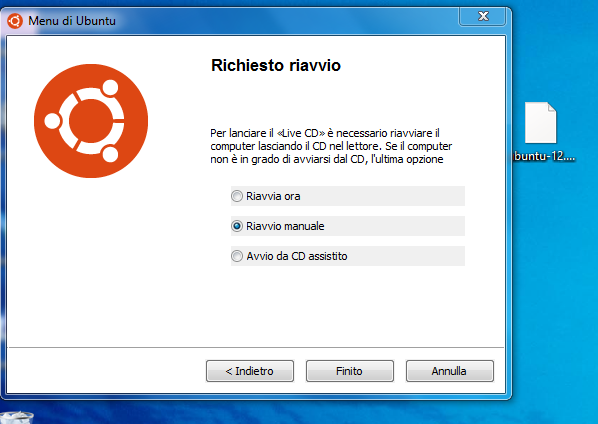The image size is (598, 424).
Task: Cancel with the 'Annulla' button
Action: pos(450,371)
